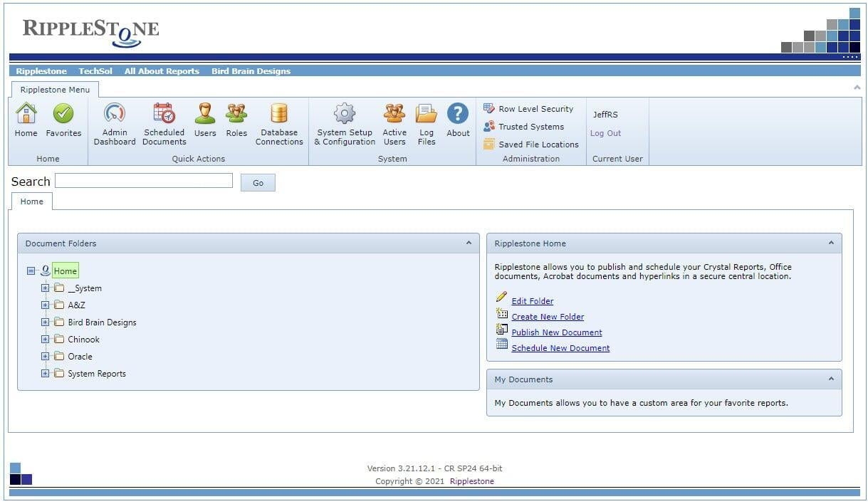This screenshot has height=504, width=868.
Task: Expand the Oracle folder
Action: 46,356
